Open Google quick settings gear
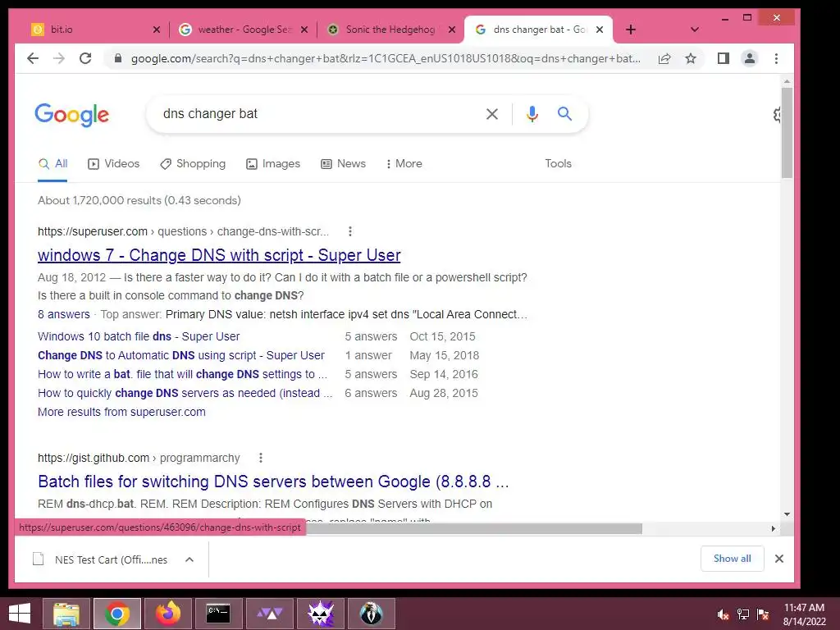This screenshot has height=630, width=840. (x=777, y=114)
